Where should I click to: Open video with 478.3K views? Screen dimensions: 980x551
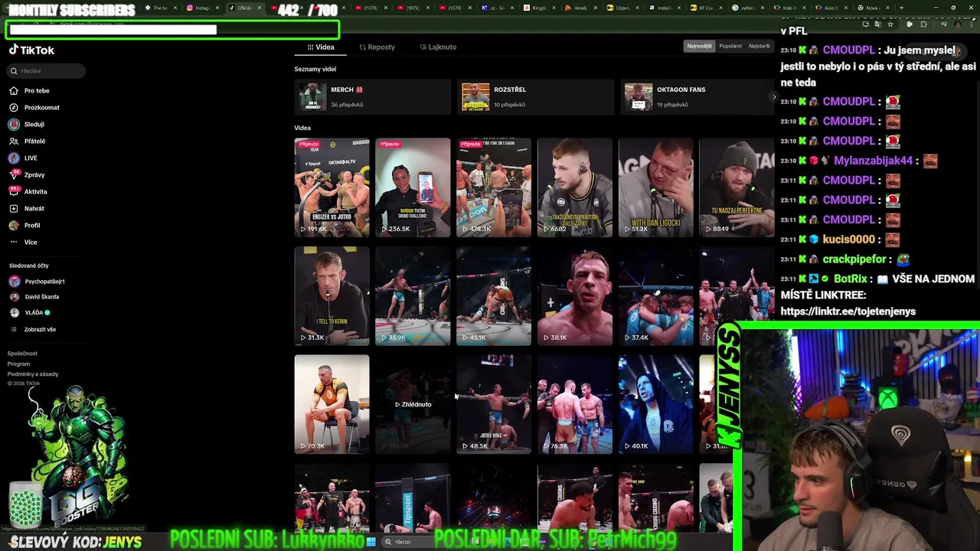[x=494, y=187]
